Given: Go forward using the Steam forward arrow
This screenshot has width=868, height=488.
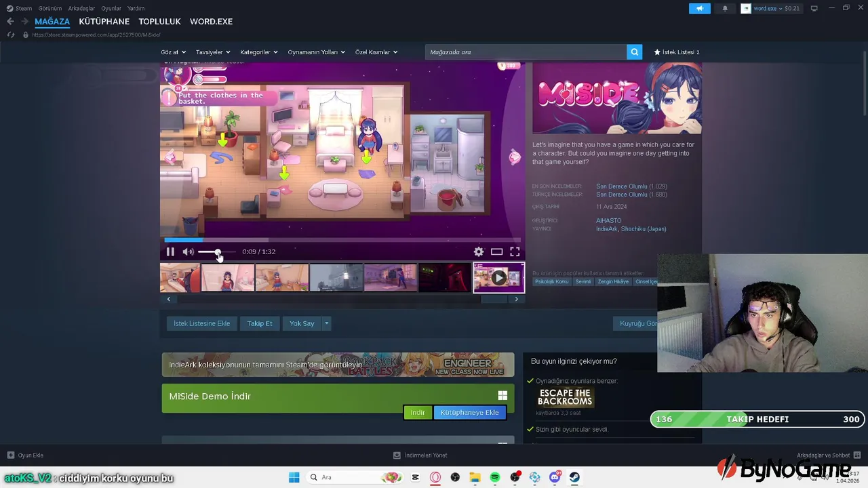Looking at the screenshot, I should (x=25, y=22).
